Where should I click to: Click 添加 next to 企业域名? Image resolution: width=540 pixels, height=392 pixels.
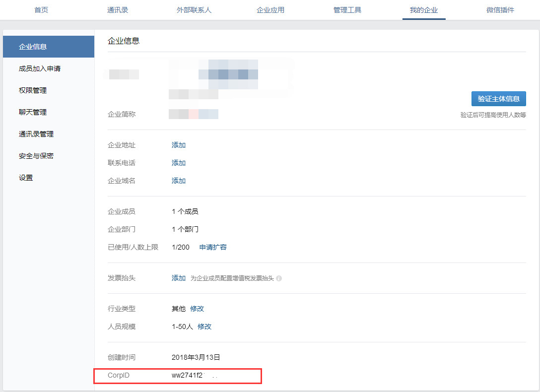179,181
